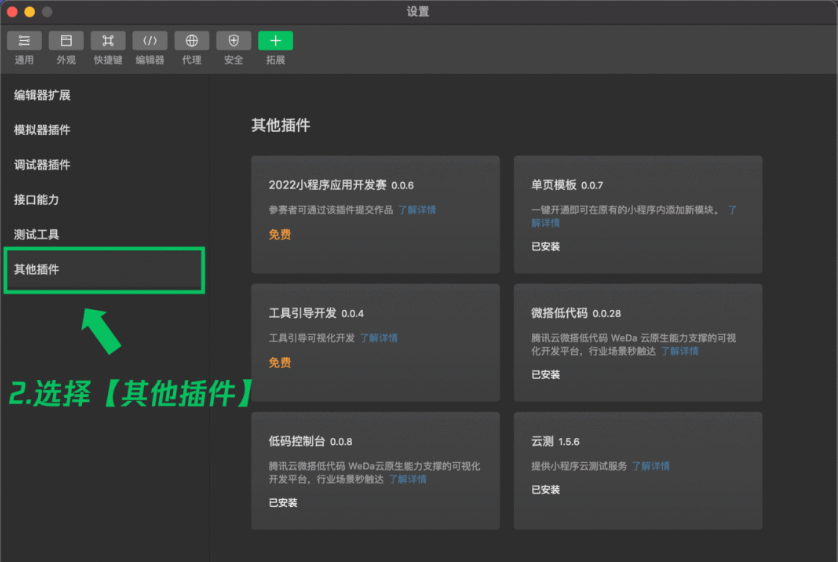The height and width of the screenshot is (562, 838).
Task: Open the 通用 general settings icon
Action: [24, 41]
